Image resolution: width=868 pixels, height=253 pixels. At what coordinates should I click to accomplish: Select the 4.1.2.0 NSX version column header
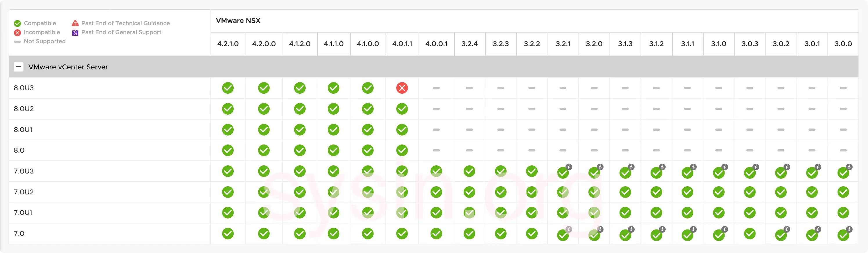tap(300, 44)
